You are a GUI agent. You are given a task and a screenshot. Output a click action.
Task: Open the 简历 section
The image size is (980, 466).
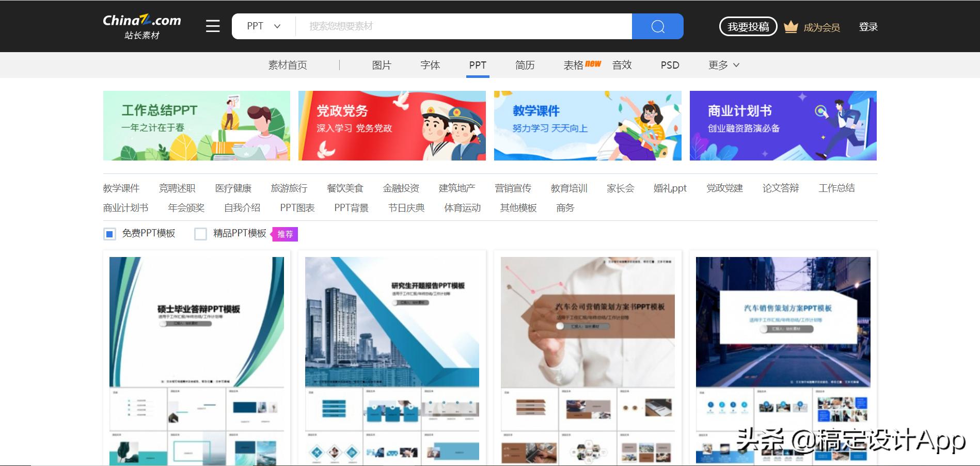tap(525, 65)
